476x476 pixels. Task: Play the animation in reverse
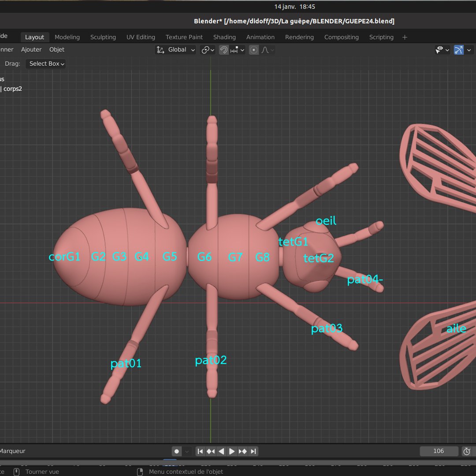point(221,451)
